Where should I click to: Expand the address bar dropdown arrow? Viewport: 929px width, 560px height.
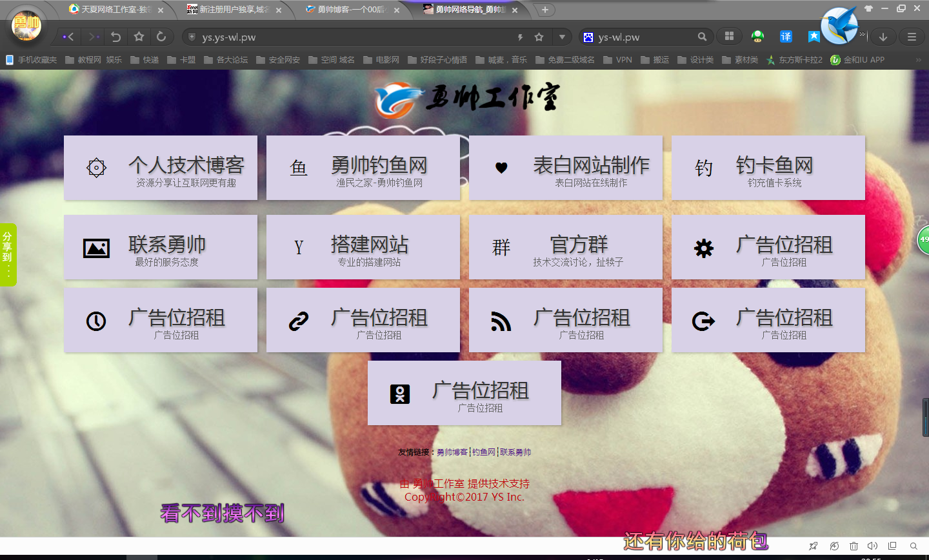[562, 37]
